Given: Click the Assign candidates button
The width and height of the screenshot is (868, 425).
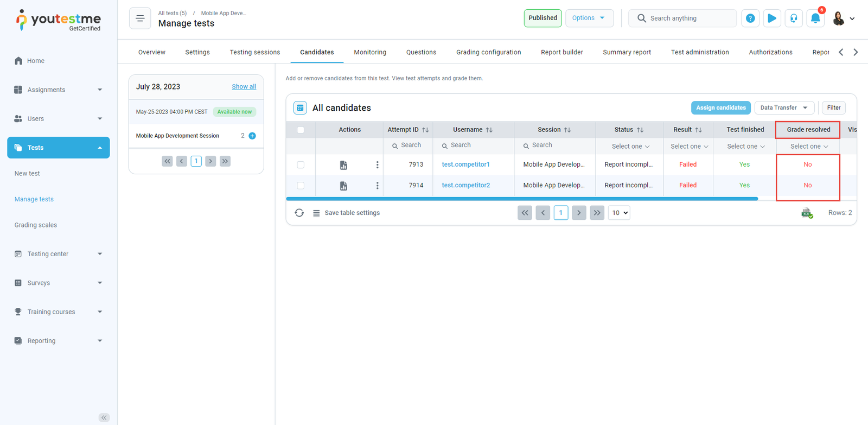Looking at the screenshot, I should click(x=720, y=107).
